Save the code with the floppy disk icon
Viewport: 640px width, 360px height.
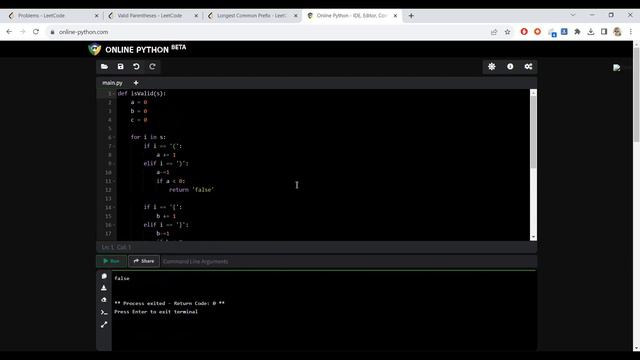(120, 67)
